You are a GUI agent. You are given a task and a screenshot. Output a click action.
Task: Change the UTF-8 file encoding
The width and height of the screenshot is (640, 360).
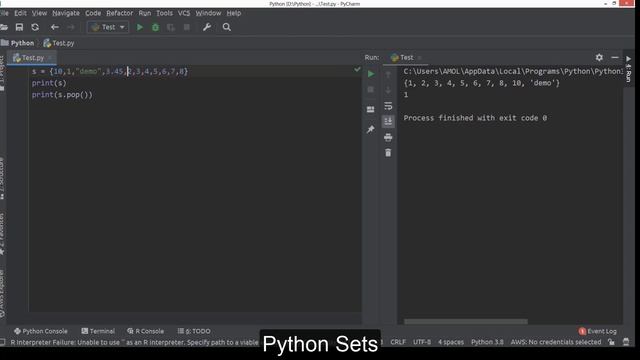pos(422,342)
